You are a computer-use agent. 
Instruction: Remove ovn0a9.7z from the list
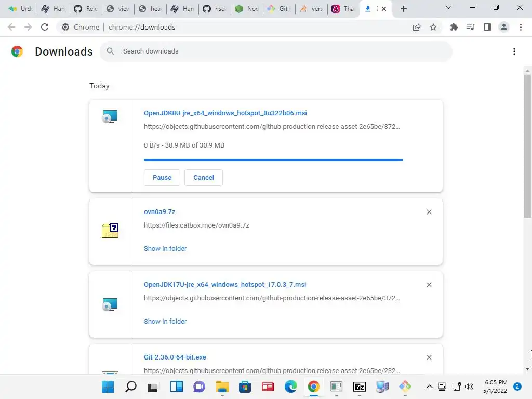pyautogui.click(x=429, y=212)
